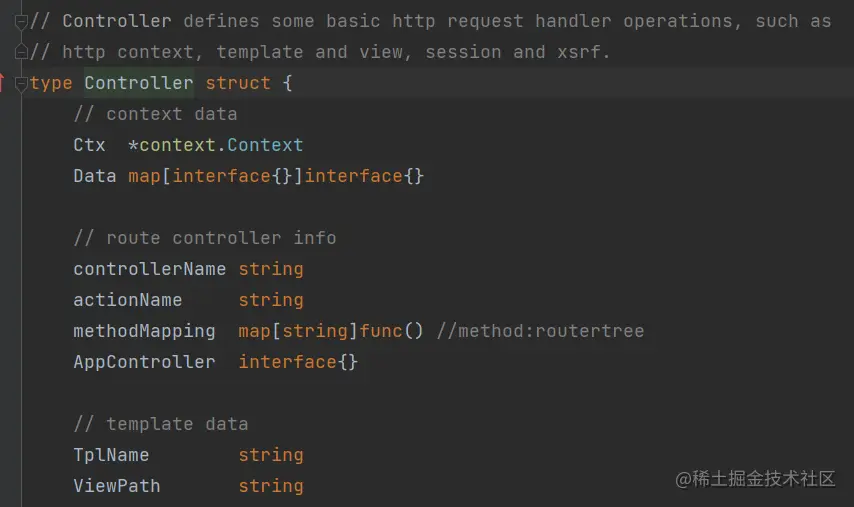Screen dimensions: 854x507
Task: Click the "// route controller info" comment
Action: click(205, 238)
